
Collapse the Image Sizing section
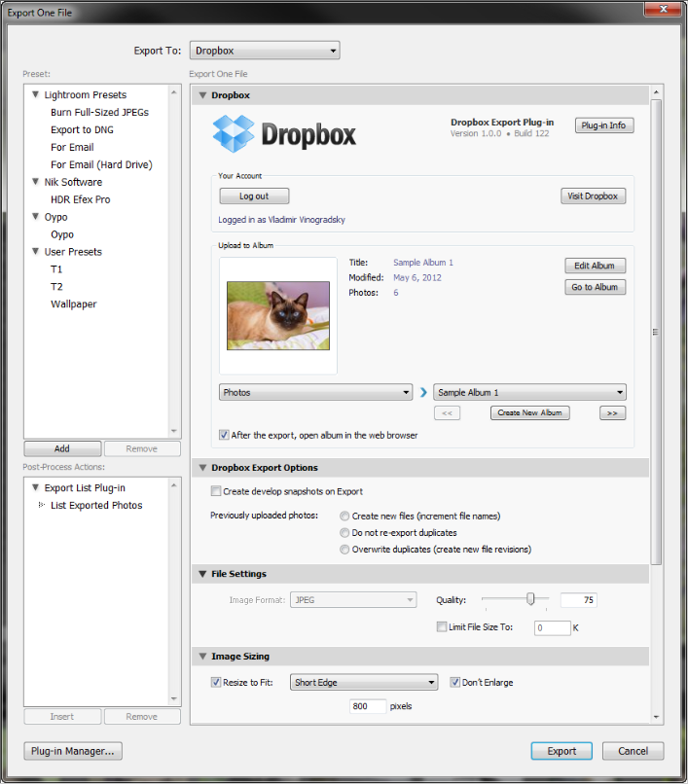pos(202,656)
